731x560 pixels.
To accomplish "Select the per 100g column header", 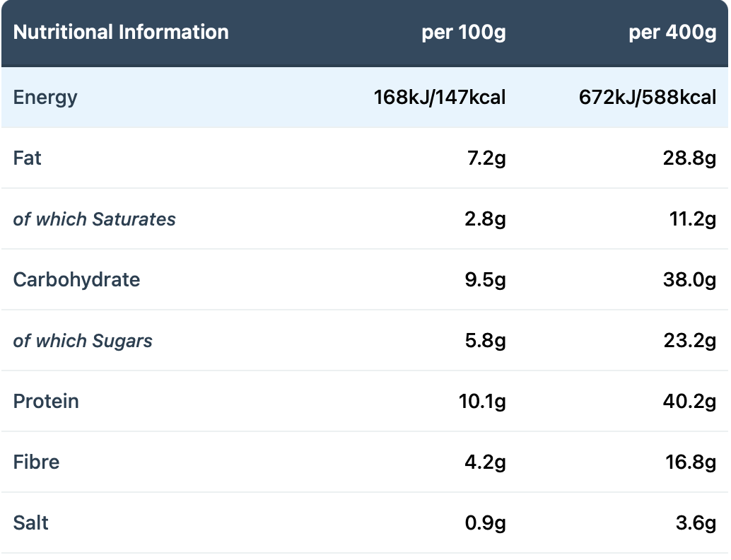I will (x=463, y=33).
